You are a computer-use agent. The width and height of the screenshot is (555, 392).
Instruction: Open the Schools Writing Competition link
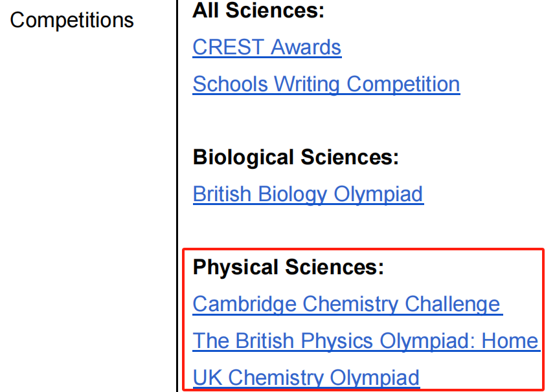point(326,84)
